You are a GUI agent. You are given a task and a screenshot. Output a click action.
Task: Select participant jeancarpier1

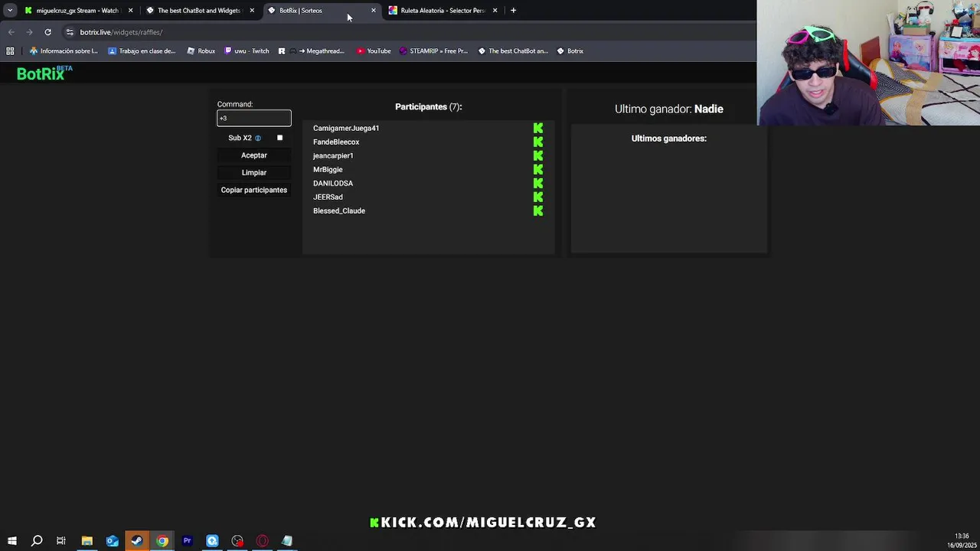(x=333, y=155)
